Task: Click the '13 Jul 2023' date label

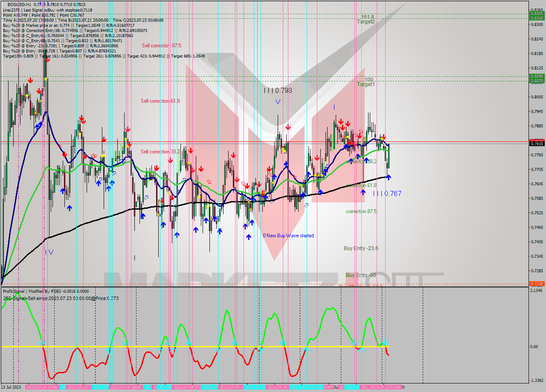Action: coord(11,387)
